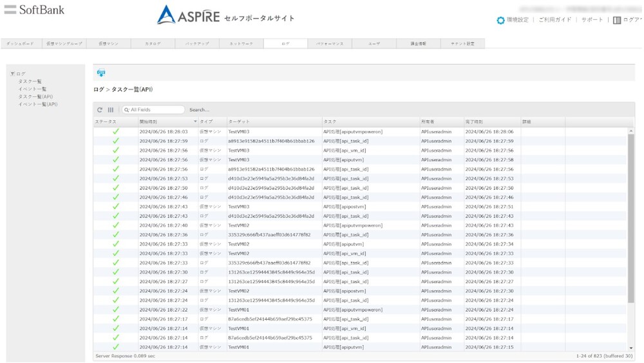Open タスク一覧(API) in sidebar

click(x=35, y=97)
